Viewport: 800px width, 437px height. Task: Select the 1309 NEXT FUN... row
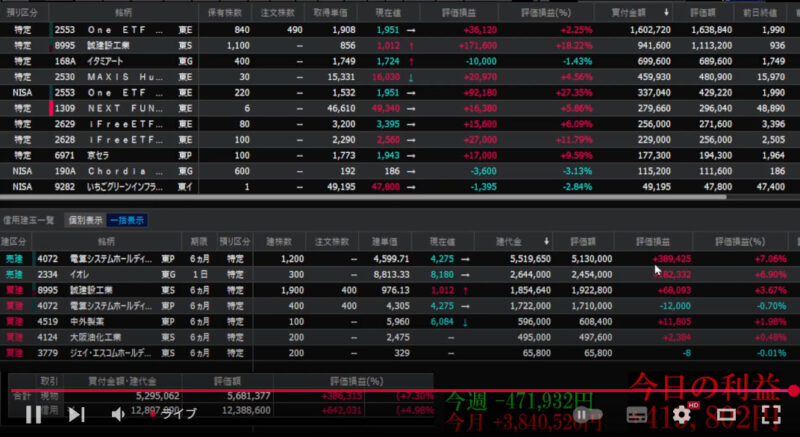[400, 108]
